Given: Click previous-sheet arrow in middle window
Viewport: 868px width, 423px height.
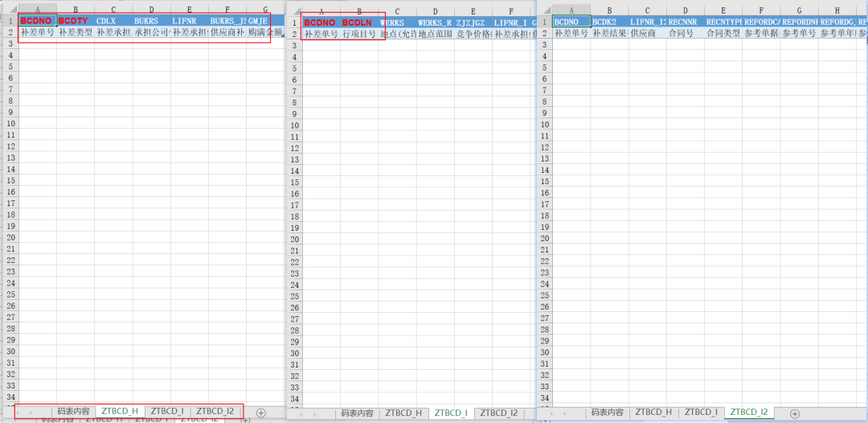Looking at the screenshot, I should click(x=303, y=413).
